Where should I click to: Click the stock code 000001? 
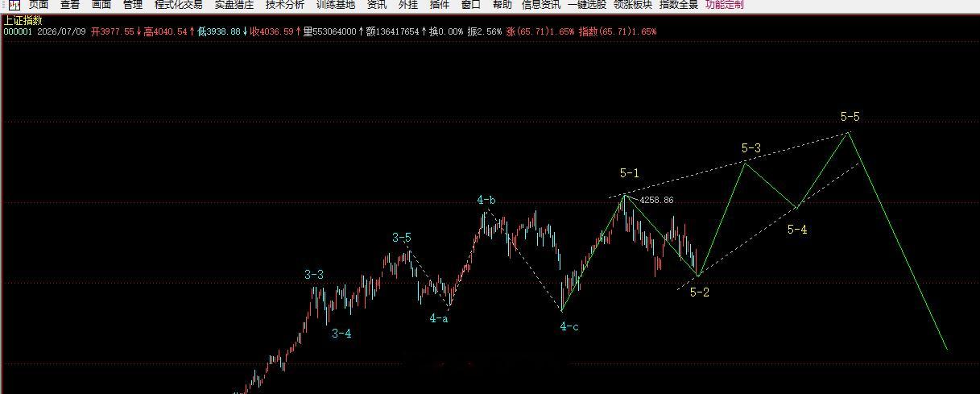tap(18, 31)
